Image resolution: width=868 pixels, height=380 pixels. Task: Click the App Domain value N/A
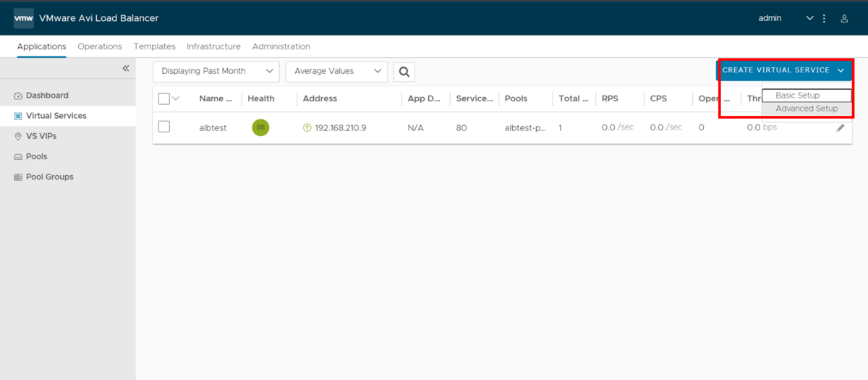(x=415, y=127)
